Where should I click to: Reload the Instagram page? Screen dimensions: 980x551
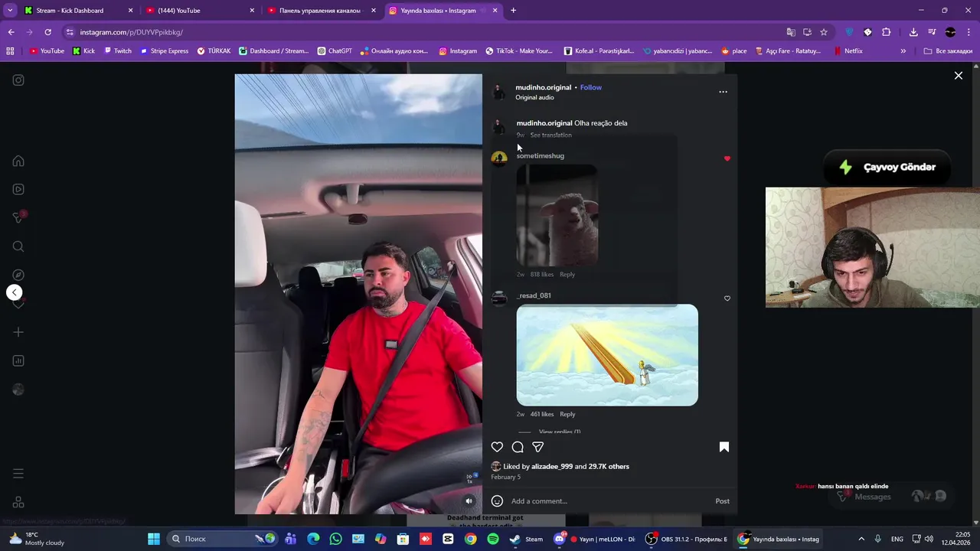point(47,32)
